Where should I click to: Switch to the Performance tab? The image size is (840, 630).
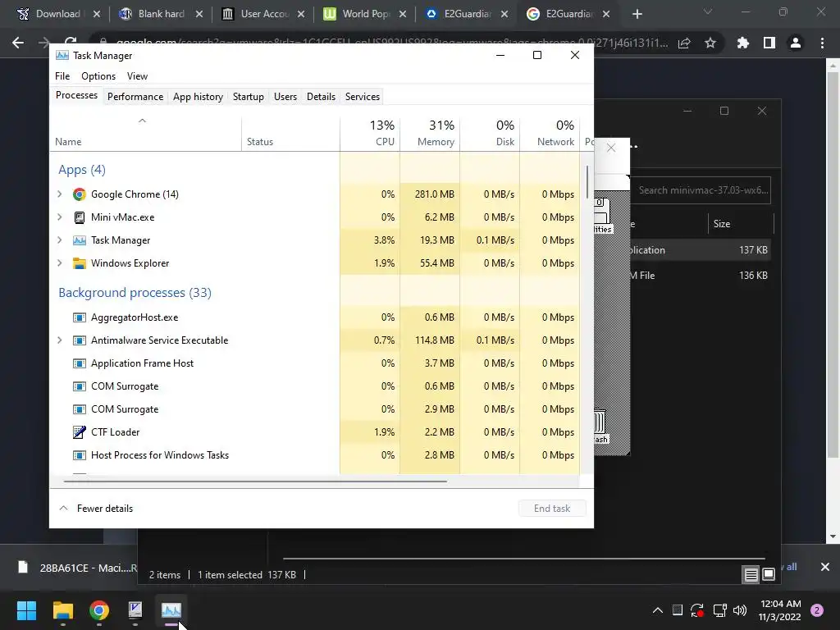tap(135, 97)
